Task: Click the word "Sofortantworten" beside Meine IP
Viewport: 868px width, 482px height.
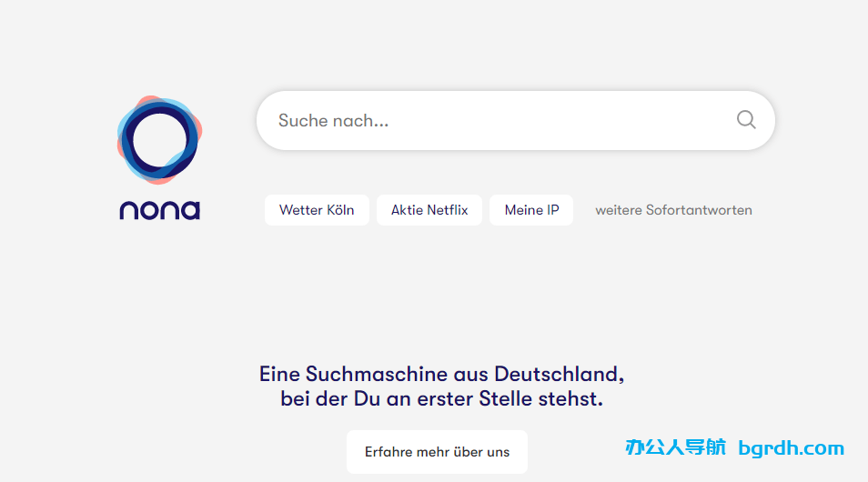Action: click(x=699, y=210)
